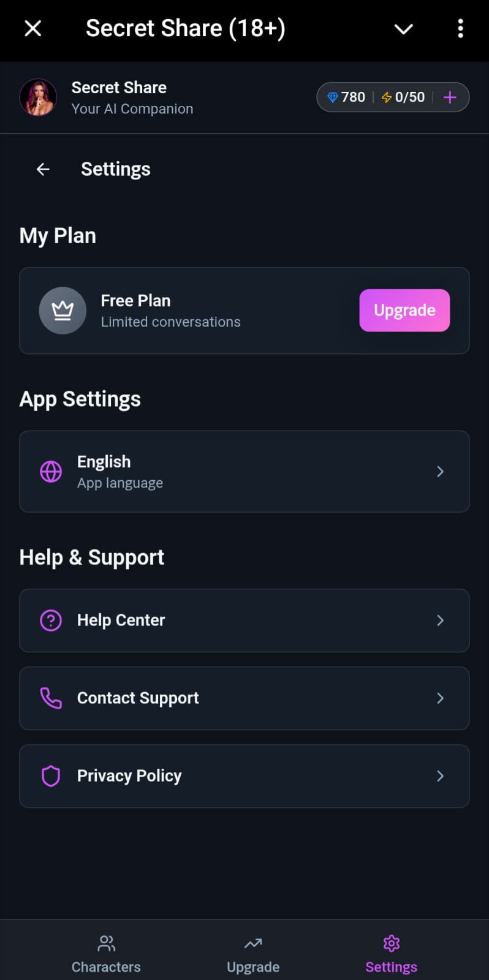Tap the purple plus icon to add credits
Screen dimensions: 489x980
pyautogui.click(x=450, y=97)
